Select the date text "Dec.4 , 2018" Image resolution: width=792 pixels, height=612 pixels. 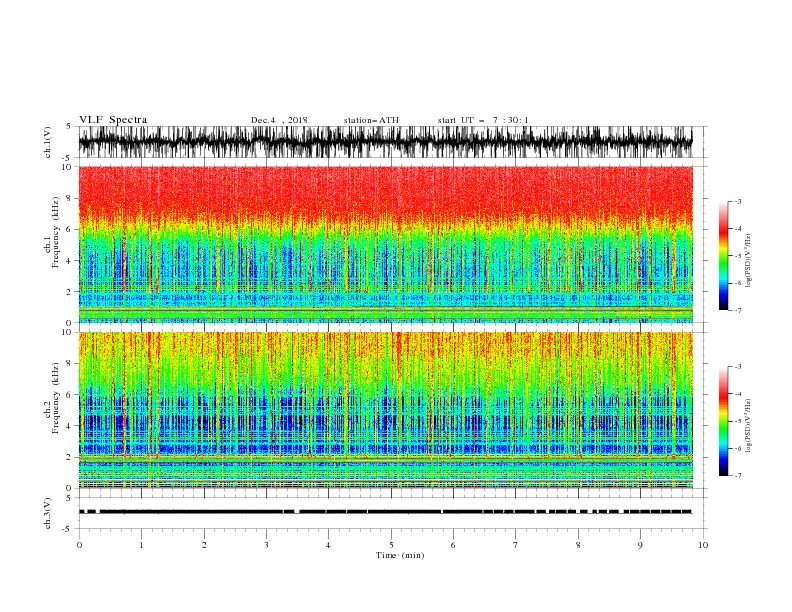tap(279, 120)
